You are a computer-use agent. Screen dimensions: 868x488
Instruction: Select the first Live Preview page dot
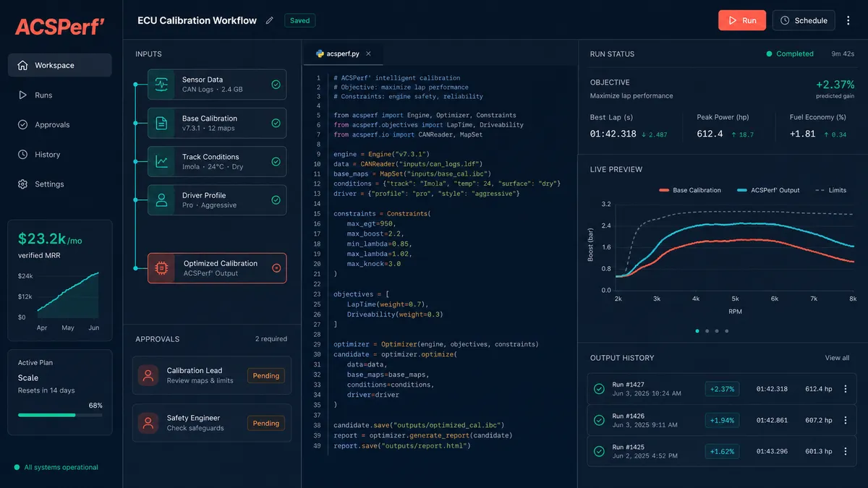[x=697, y=331]
